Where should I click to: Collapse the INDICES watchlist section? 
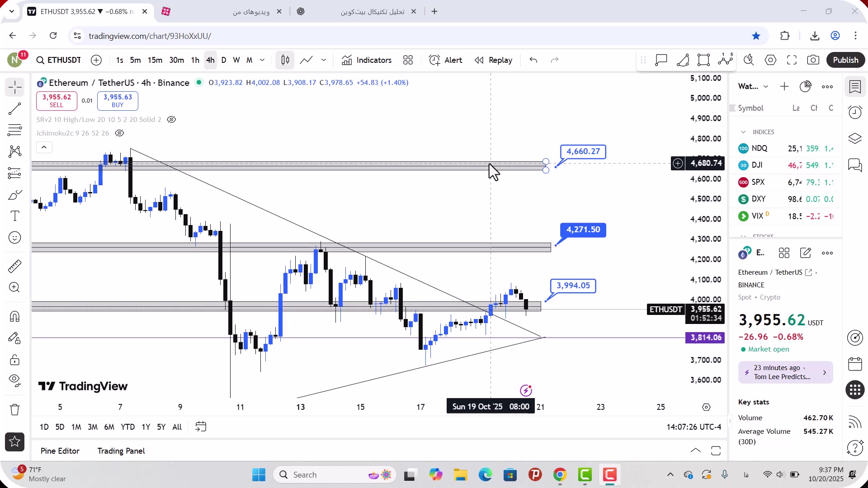(743, 132)
